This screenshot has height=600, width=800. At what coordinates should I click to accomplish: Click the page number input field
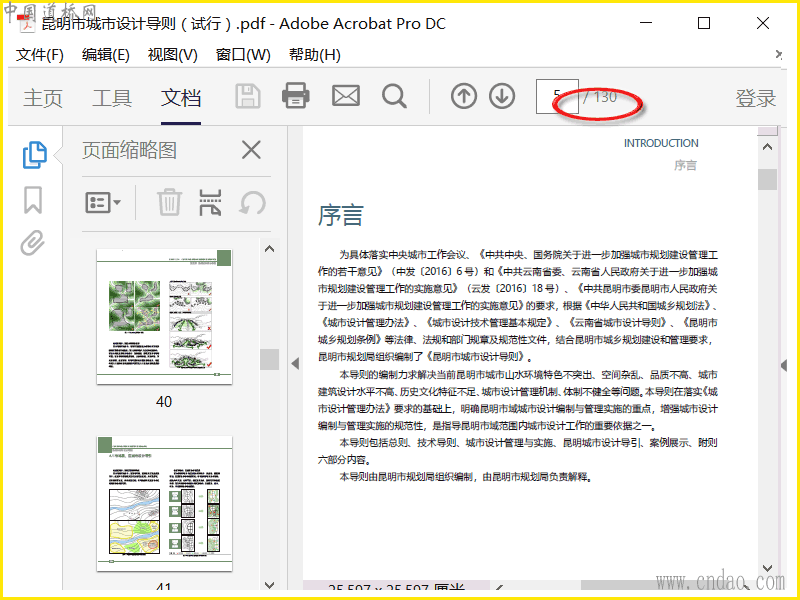pos(557,96)
